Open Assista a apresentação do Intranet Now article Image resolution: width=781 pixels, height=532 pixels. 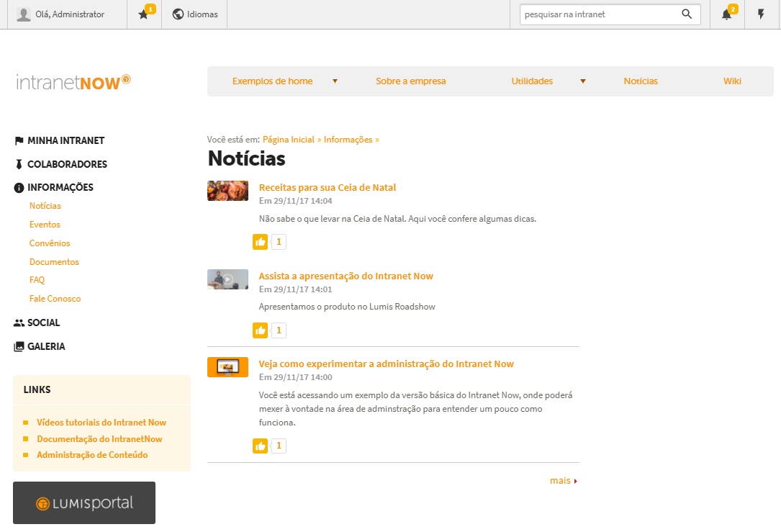click(x=346, y=276)
